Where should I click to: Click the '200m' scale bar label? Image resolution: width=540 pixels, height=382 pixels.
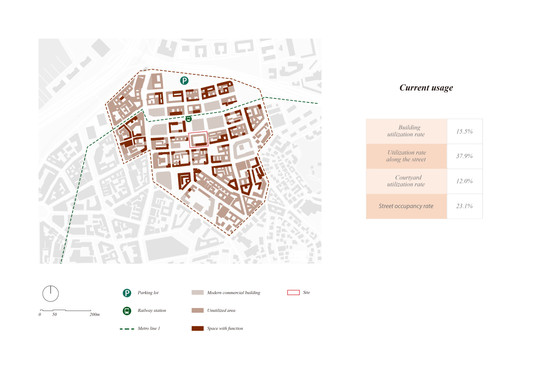(x=95, y=315)
